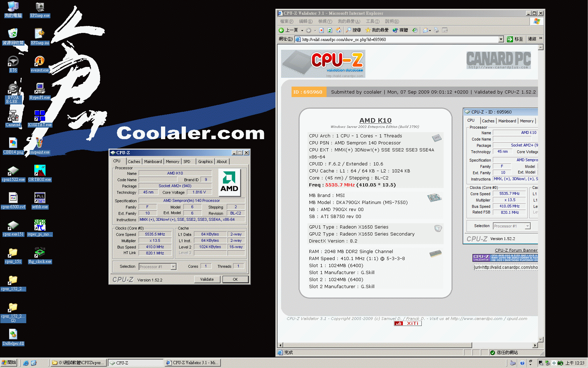Click the History icon in the IE toolbar

415,30
